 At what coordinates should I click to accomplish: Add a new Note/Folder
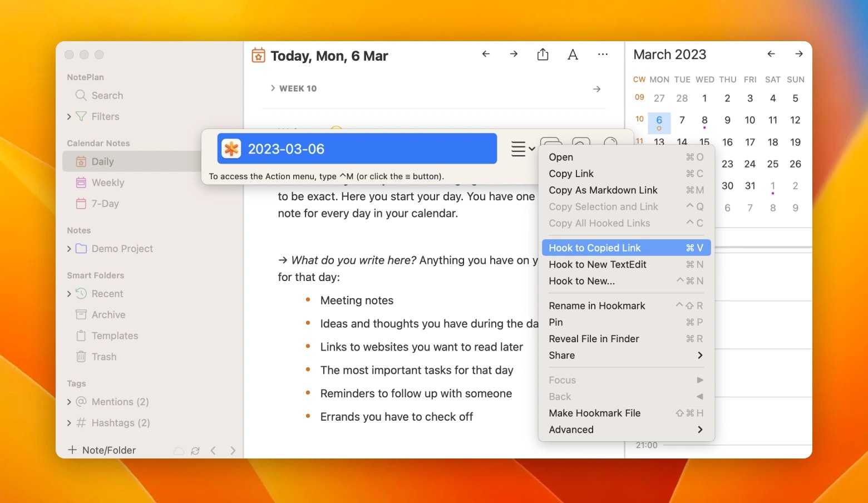pyautogui.click(x=101, y=450)
